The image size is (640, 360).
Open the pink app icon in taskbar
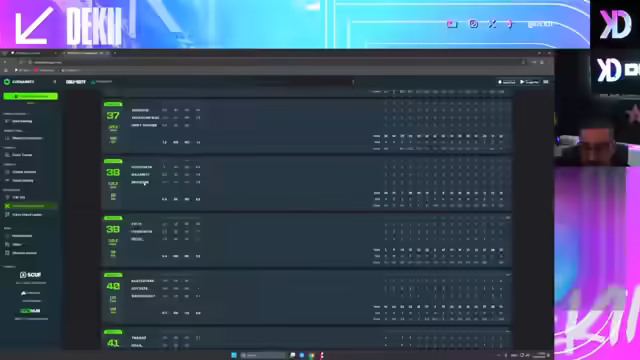pyautogui.click(x=322, y=355)
